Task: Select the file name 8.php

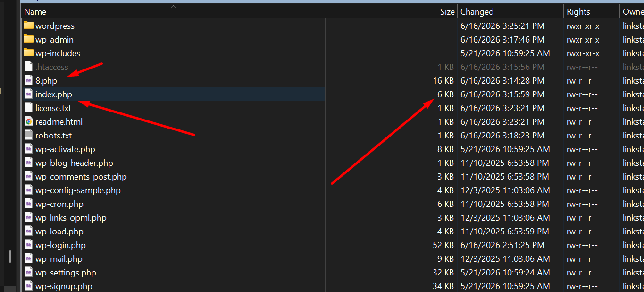Action: point(46,81)
